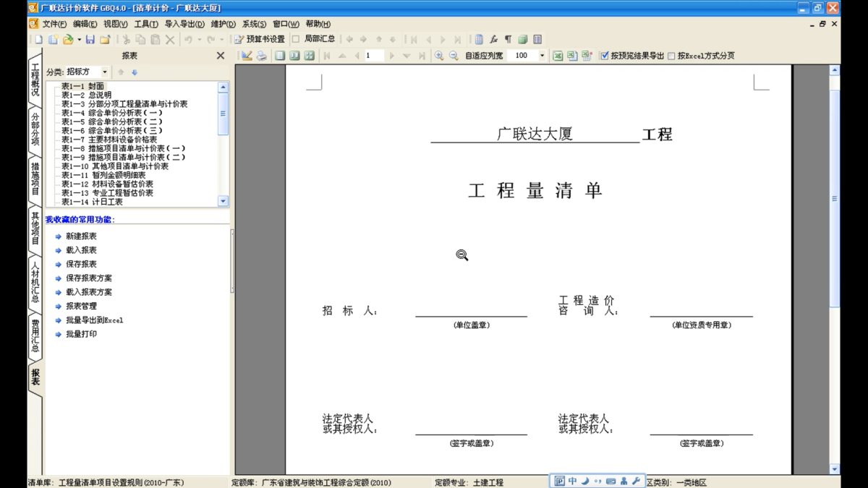This screenshot has width=868, height=488.
Task: Click the preview vertical scrollbar thumb
Action: pyautogui.click(x=835, y=199)
